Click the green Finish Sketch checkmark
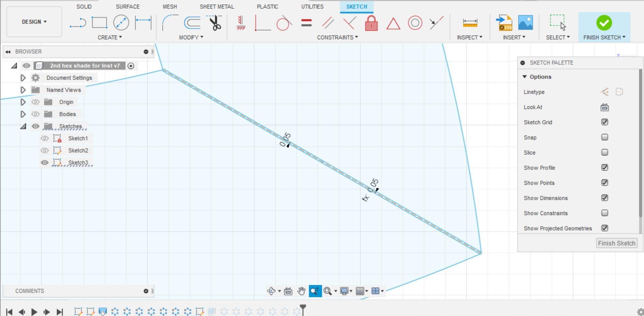Viewport: 644px width, 316px height. (x=604, y=23)
